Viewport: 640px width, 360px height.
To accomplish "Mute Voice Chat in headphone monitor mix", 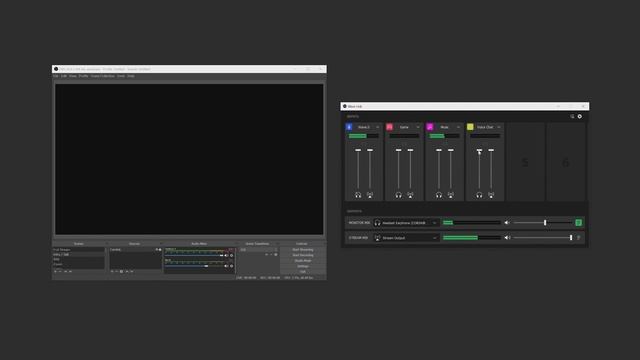I will click(x=479, y=195).
